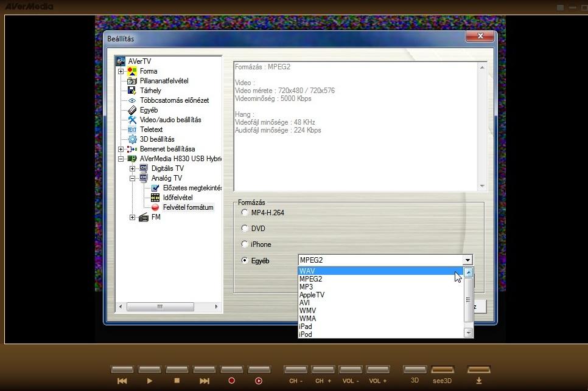This screenshot has height=391, width=588.
Task: Click the play icon in the player bar
Action: [x=150, y=381]
